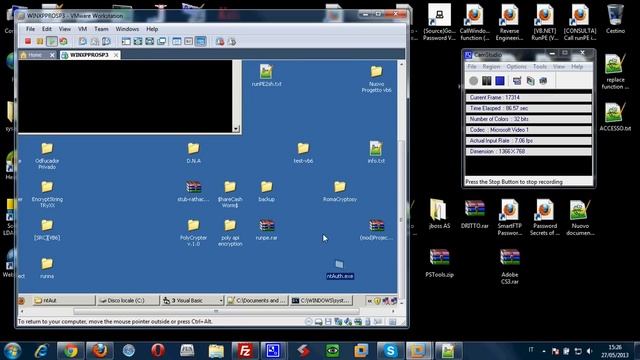Click the highlighted console view toolbar icon
Screen dimensions: 640x360
tap(200, 41)
